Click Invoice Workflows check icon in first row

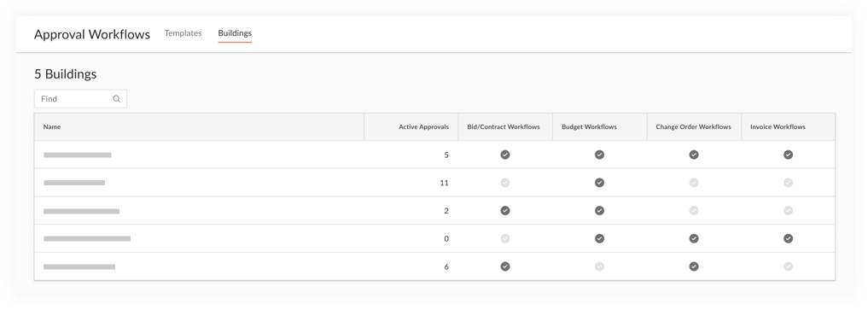click(789, 155)
